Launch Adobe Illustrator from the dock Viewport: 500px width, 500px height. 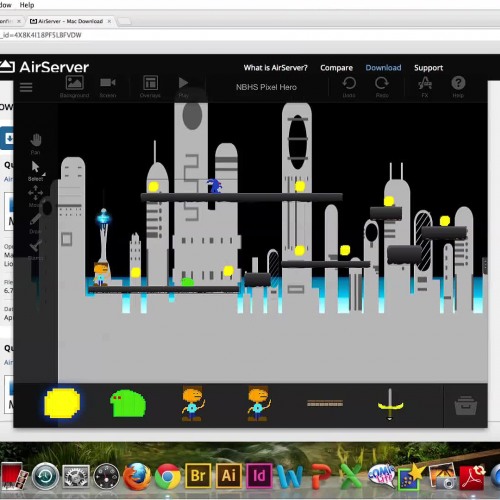point(229,476)
